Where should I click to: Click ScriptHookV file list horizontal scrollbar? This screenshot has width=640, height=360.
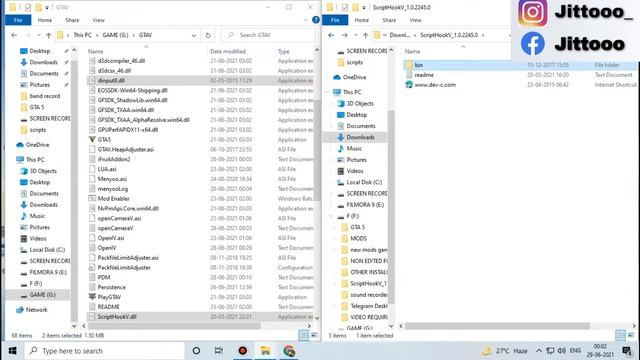[x=497, y=326]
